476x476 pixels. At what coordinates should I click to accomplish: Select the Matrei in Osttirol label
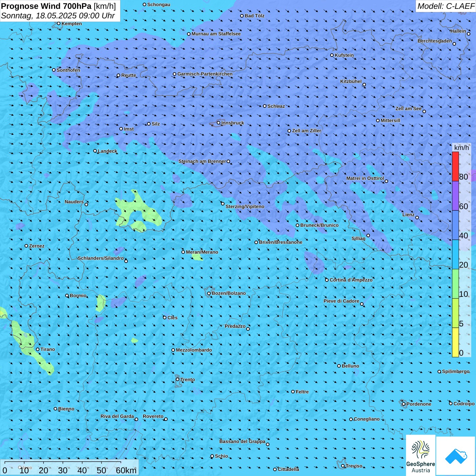pyautogui.click(x=365, y=178)
